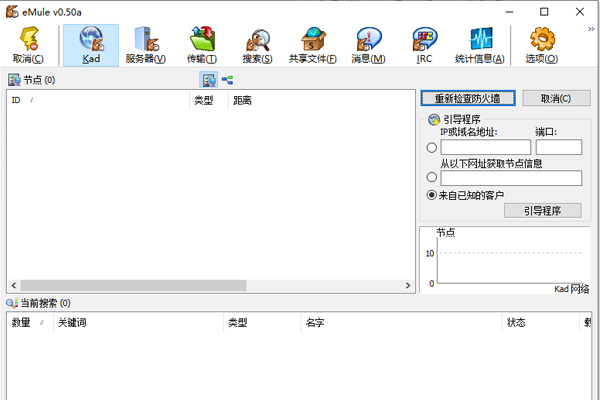The width and height of the screenshot is (600, 400).
Task: Sort searches by 状态 column header
Action: point(541,322)
